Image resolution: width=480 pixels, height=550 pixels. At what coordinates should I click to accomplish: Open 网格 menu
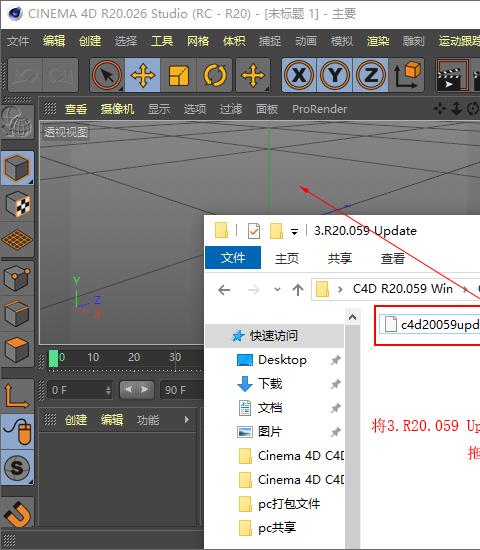coord(198,41)
